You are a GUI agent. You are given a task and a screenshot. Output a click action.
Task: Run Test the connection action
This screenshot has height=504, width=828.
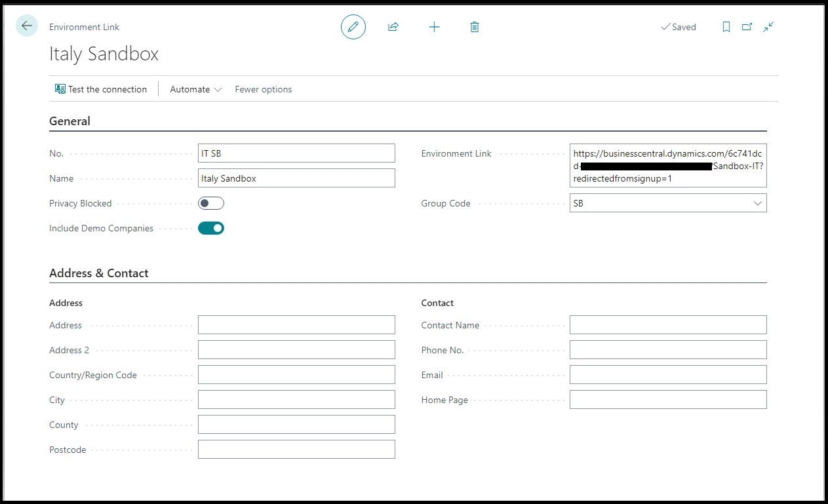(101, 89)
